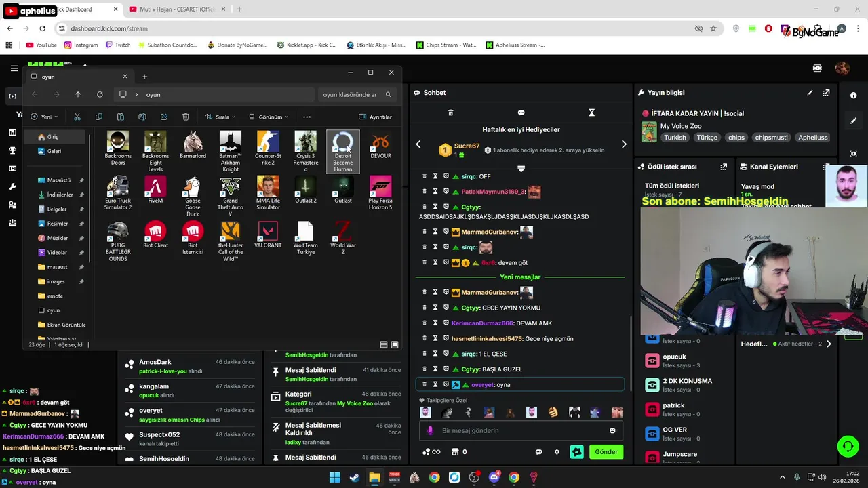Screen dimensions: 868x488
Task: Select the Riot Client icon
Action: click(x=155, y=235)
